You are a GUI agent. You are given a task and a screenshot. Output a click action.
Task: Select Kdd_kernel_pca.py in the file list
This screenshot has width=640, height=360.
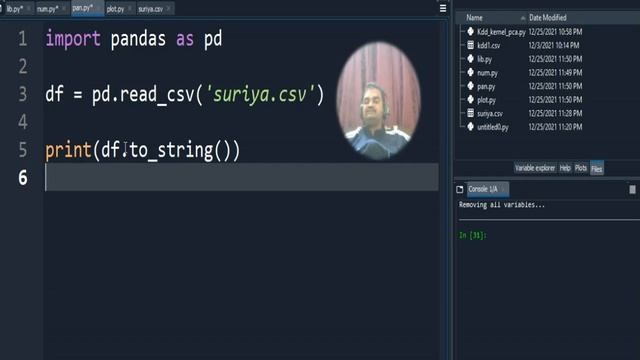click(501, 32)
